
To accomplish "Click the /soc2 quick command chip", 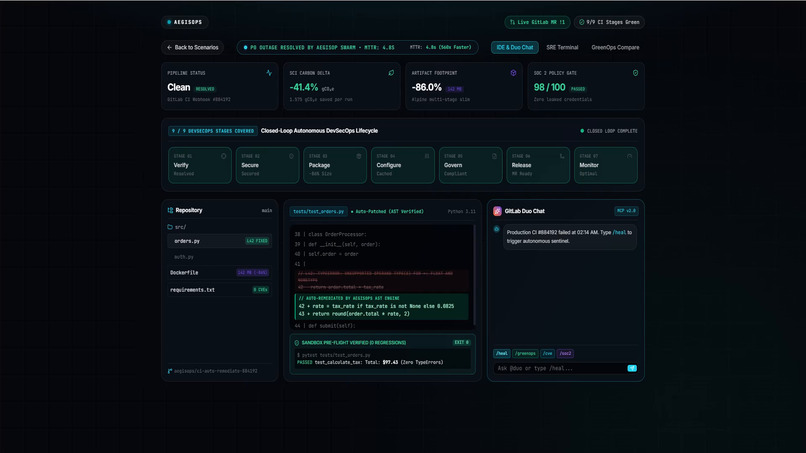I will point(565,353).
